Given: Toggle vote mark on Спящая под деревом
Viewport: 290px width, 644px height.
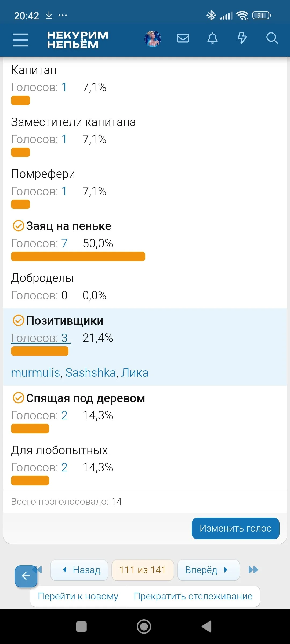Looking at the screenshot, I should click(18, 398).
